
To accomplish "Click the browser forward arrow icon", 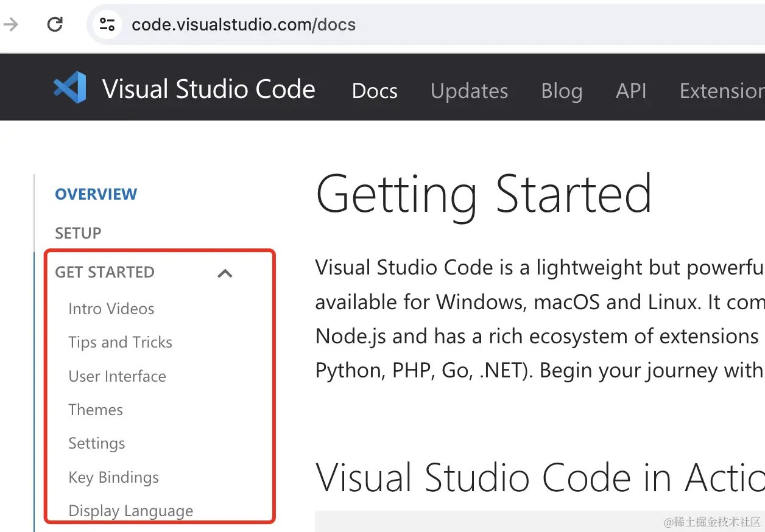I will tap(12, 24).
